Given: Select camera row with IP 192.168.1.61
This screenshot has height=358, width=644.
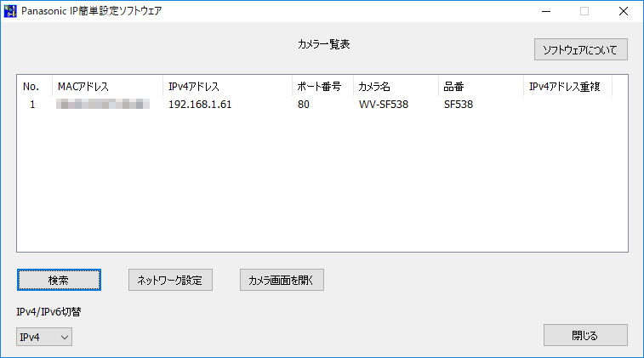Looking at the screenshot, I should 315,105.
